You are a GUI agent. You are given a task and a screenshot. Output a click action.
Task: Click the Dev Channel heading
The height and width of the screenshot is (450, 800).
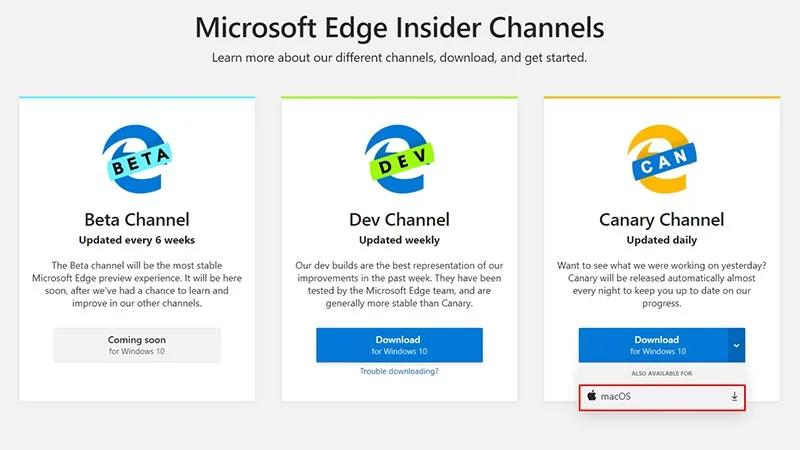(x=399, y=219)
